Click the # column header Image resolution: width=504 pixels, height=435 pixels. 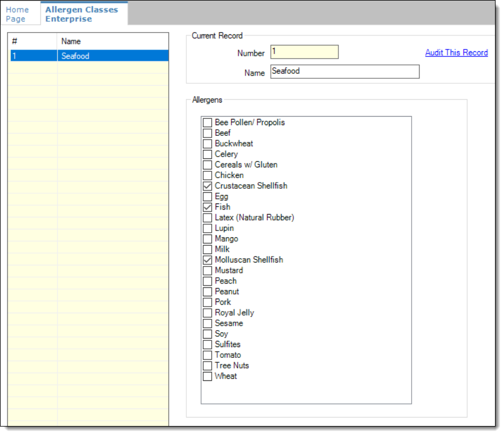33,41
